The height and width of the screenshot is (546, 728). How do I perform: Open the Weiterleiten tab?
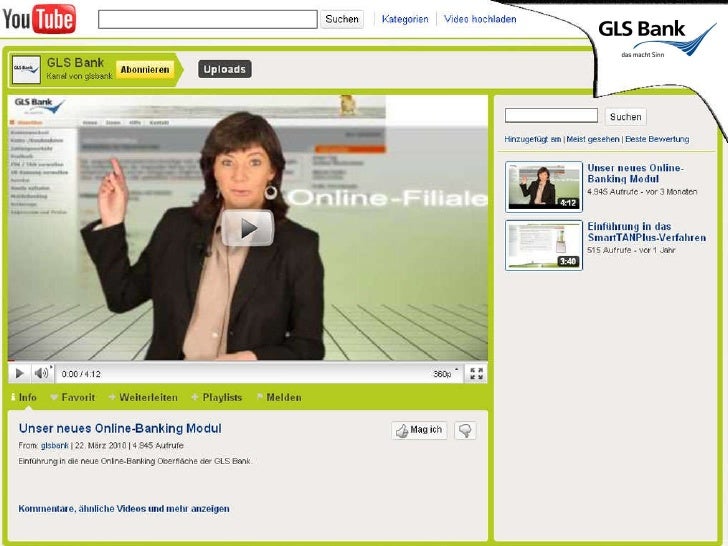click(143, 397)
